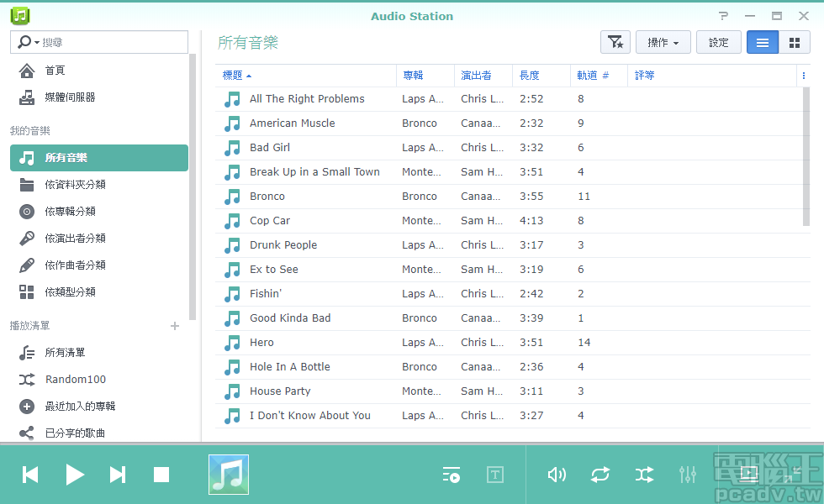
Task: Click the play button in player bar
Action: pos(75,475)
